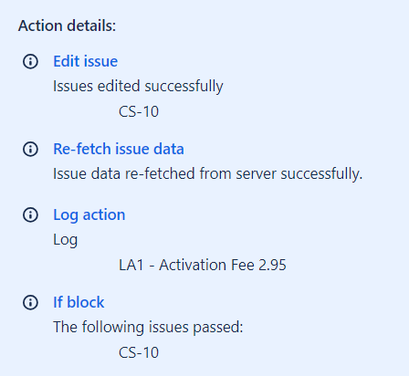Viewport: 409px width, 376px height.
Task: Click the word successfully in edit result
Action: pyautogui.click(x=184, y=86)
